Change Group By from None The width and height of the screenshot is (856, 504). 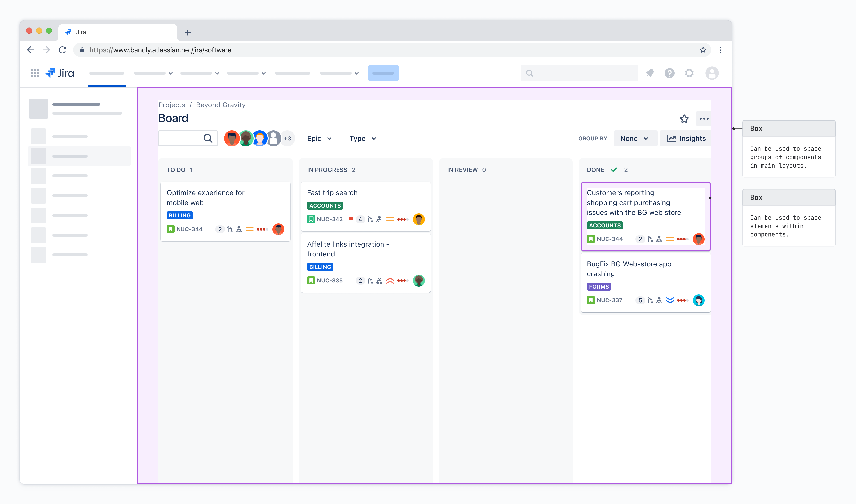(635, 138)
